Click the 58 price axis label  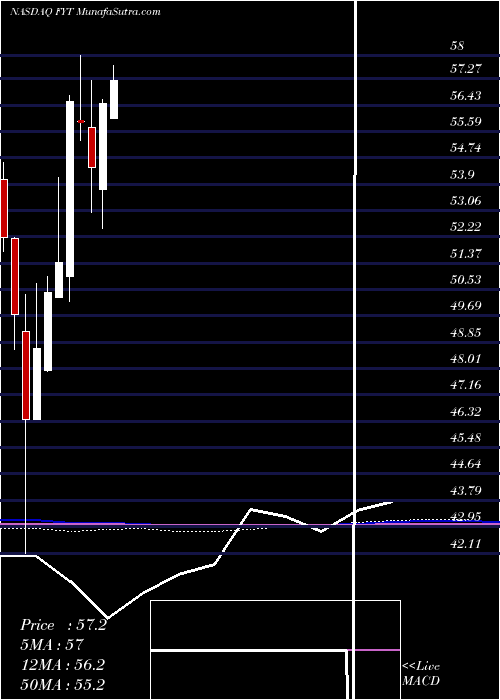[x=458, y=46]
